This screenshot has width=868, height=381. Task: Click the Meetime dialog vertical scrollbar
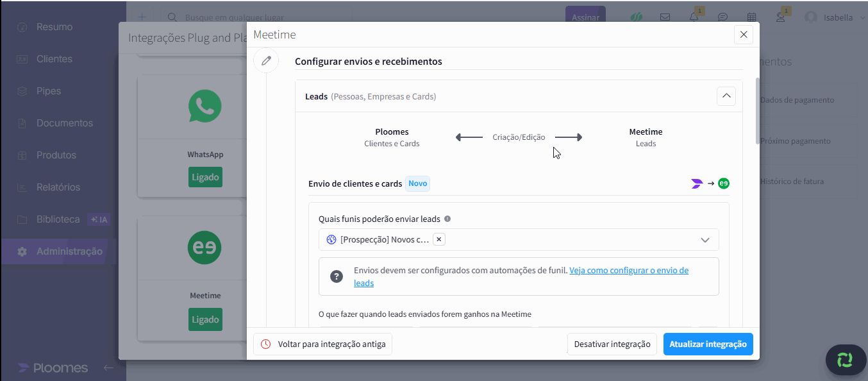click(x=758, y=112)
